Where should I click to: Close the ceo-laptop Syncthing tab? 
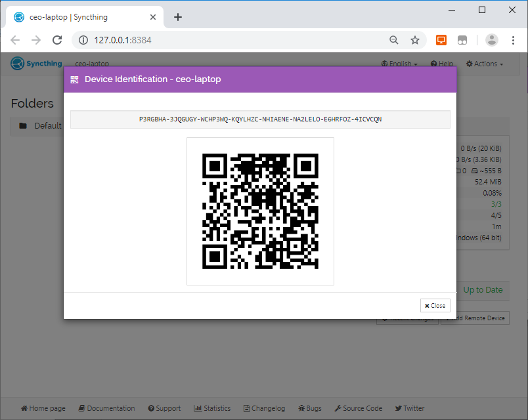click(x=153, y=17)
